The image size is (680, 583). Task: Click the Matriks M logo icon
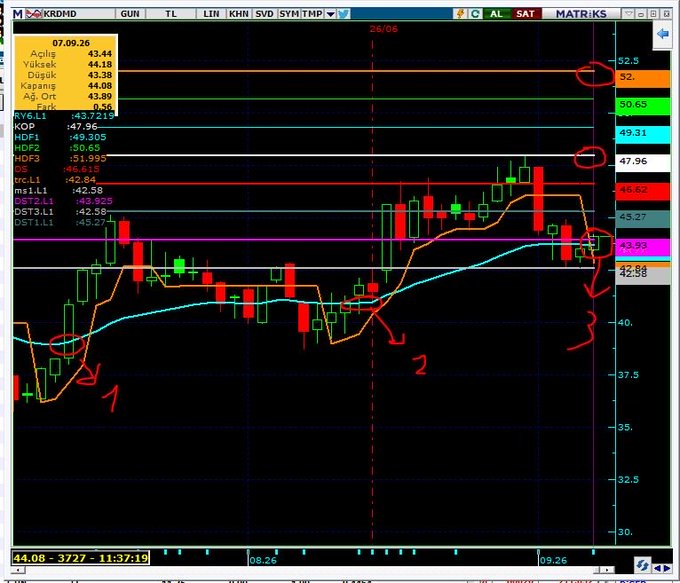17,14
